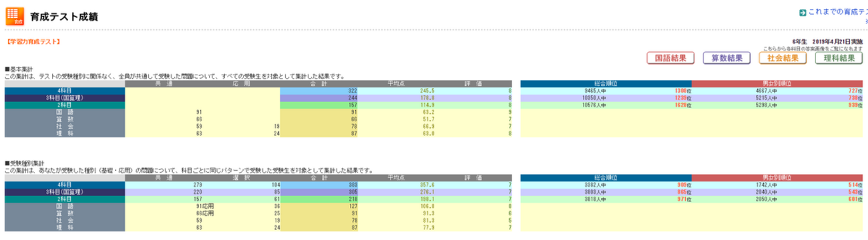Click the arrow icon beside これまでの育成テスト
Image resolution: width=868 pixels, height=240 pixels.
point(803,13)
